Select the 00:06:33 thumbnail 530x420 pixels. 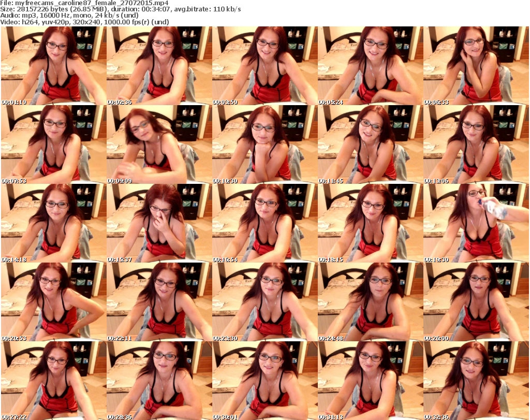point(476,66)
